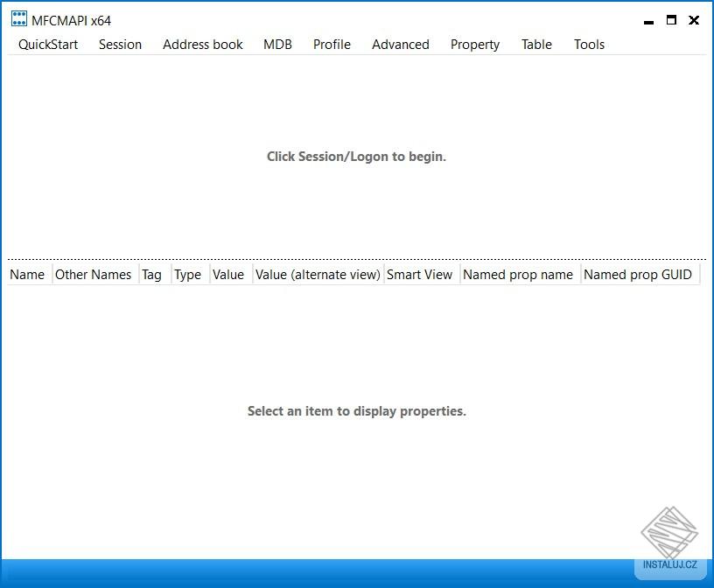Open the QuickStart menu

point(48,44)
